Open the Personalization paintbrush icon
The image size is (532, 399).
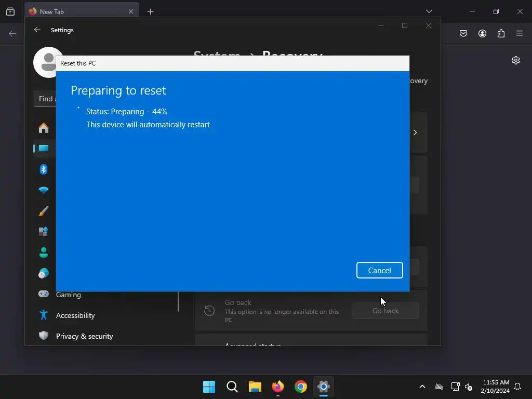[x=44, y=211]
